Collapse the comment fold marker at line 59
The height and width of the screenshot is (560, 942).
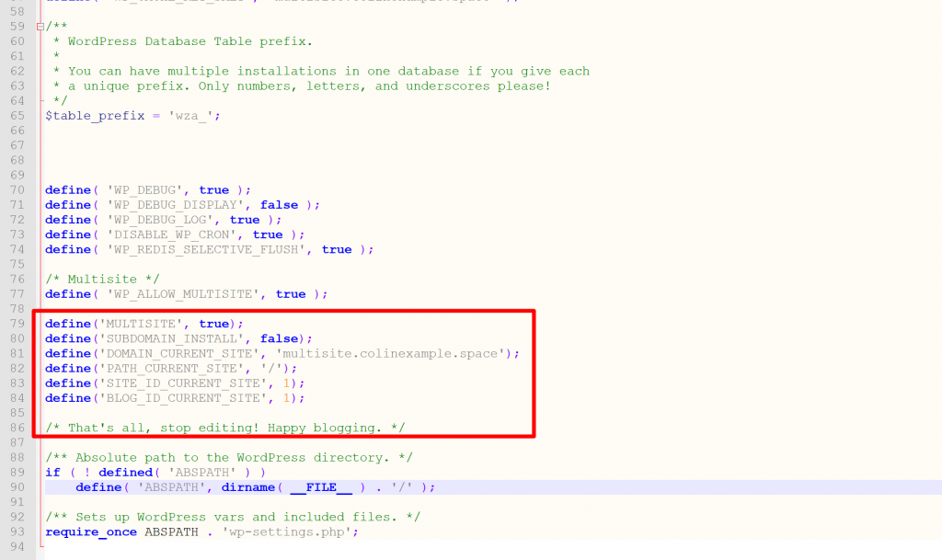point(40,27)
